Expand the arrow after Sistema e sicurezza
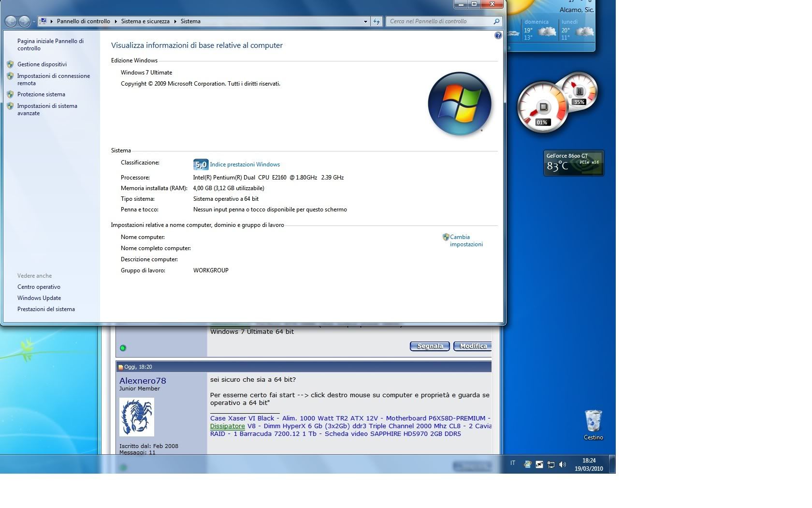This screenshot has width=812, height=508. (x=175, y=21)
